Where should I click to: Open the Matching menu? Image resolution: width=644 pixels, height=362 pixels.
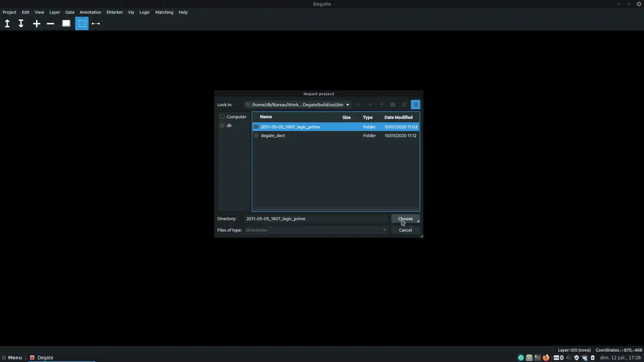164,12
